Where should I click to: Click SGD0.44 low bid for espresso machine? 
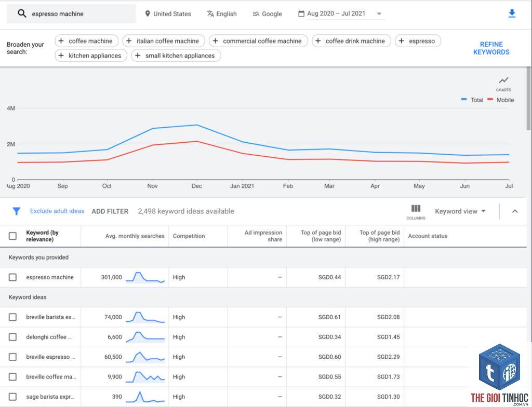coord(329,277)
